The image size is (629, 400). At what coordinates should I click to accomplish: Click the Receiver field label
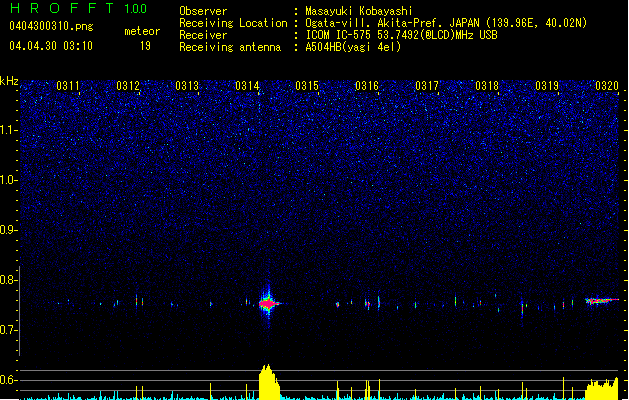203,35
